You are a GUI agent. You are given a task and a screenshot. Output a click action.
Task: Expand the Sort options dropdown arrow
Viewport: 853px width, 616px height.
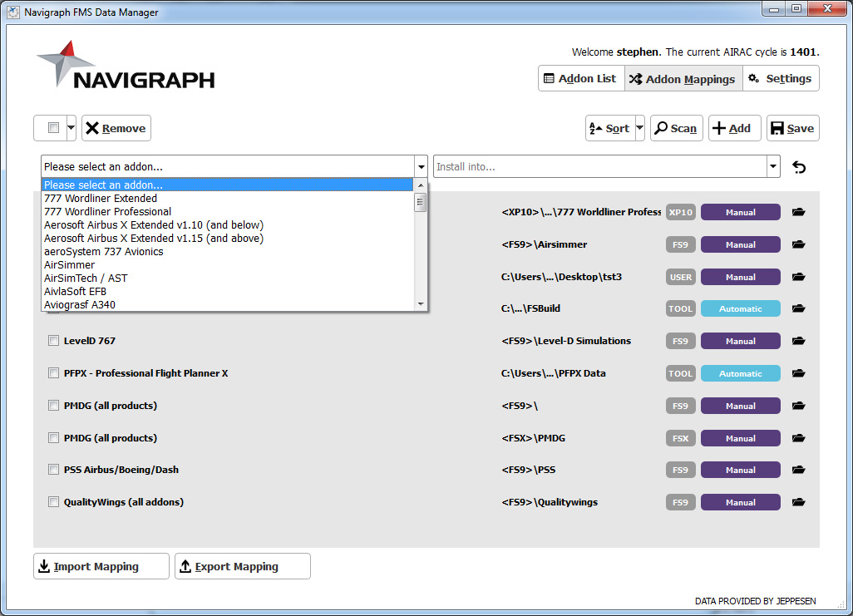tap(639, 128)
